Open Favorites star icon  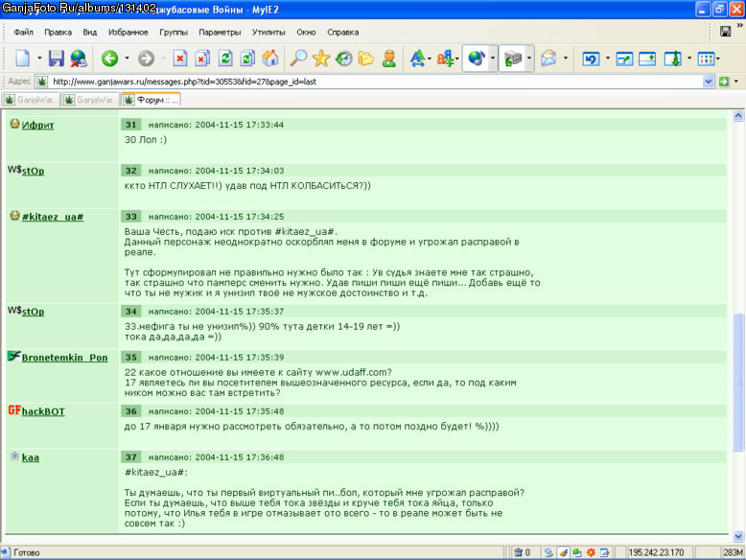pos(321,58)
